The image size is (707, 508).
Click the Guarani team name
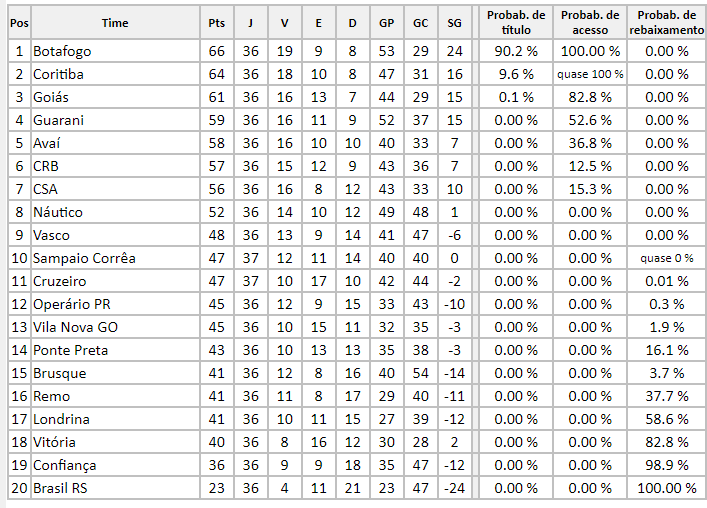(58, 120)
